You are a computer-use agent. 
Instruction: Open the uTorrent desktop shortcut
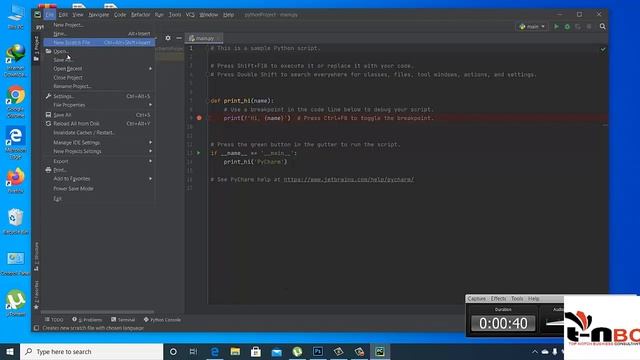pos(16,303)
